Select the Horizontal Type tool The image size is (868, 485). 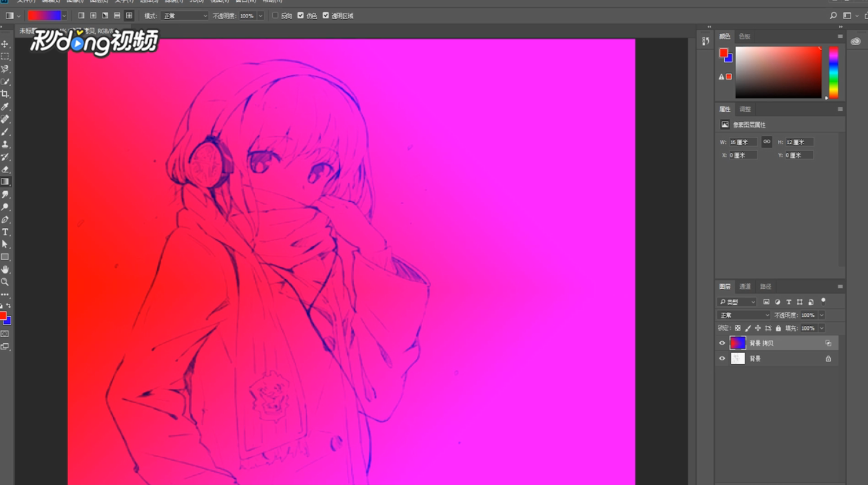pos(5,232)
